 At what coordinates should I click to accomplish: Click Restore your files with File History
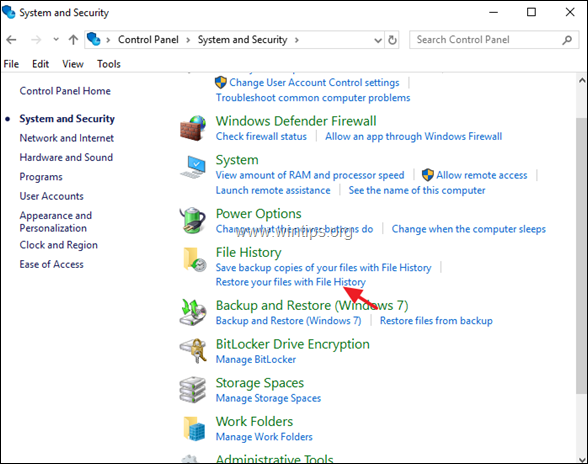click(291, 282)
